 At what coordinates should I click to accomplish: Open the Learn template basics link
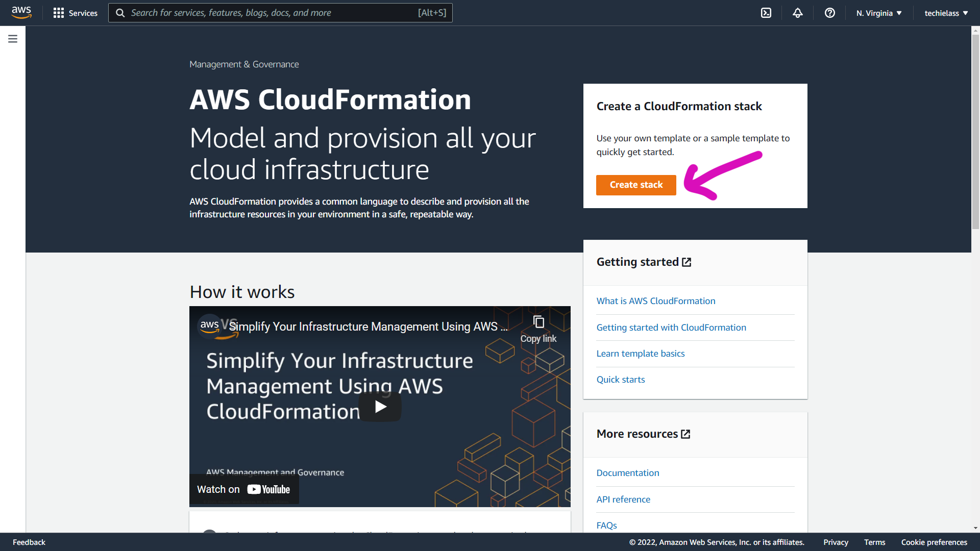pos(641,353)
